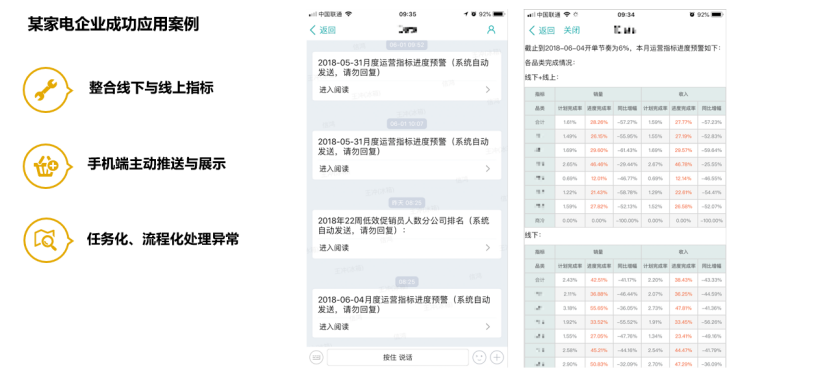Image resolution: width=829 pixels, height=377 pixels.
Task: Tap the 09:34 clock in the report phone status bar
Action: click(x=625, y=15)
